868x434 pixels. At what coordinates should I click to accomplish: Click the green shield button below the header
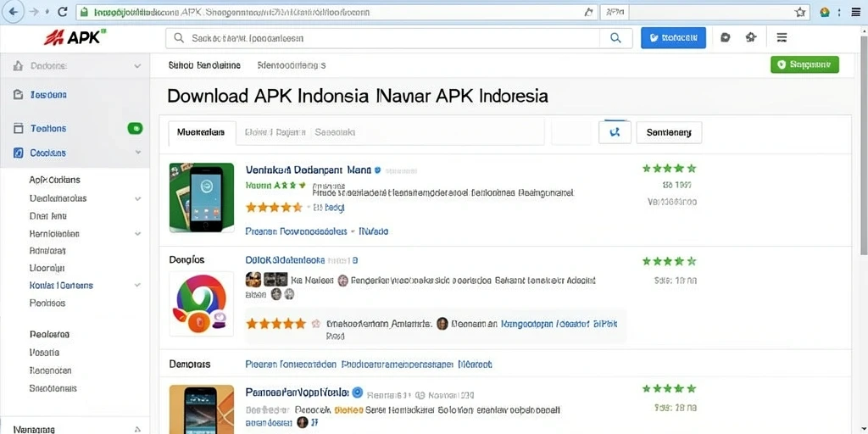pyautogui.click(x=804, y=64)
